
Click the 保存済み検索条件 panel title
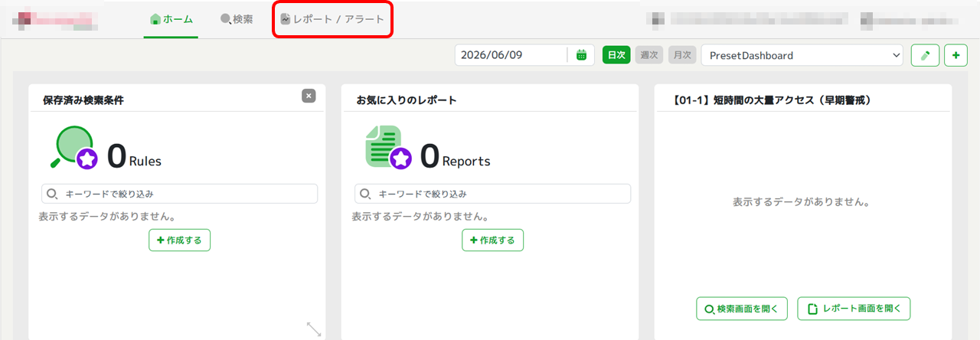(x=83, y=100)
